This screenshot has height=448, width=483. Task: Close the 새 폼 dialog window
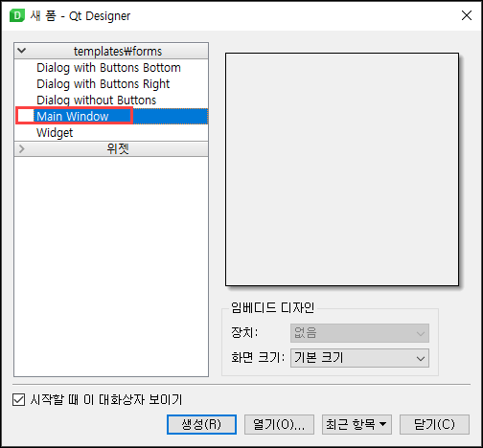(467, 15)
